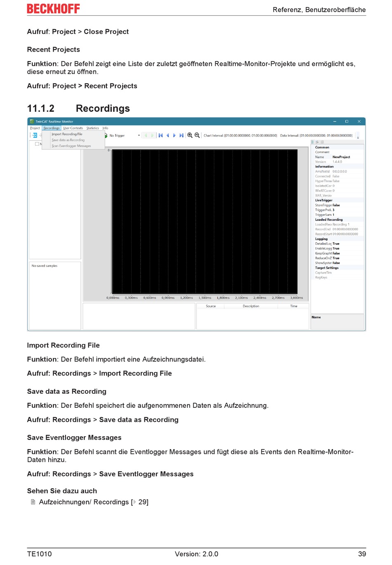Maximize the TwinCAT Realtime Monitor window
The width and height of the screenshot is (392, 565).
[347, 121]
